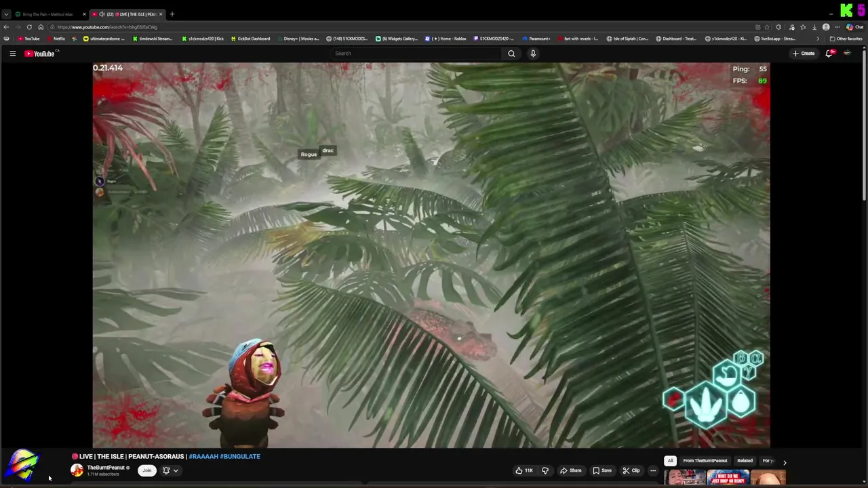Save the video to a playlist
This screenshot has width=868, height=488.
tap(601, 470)
